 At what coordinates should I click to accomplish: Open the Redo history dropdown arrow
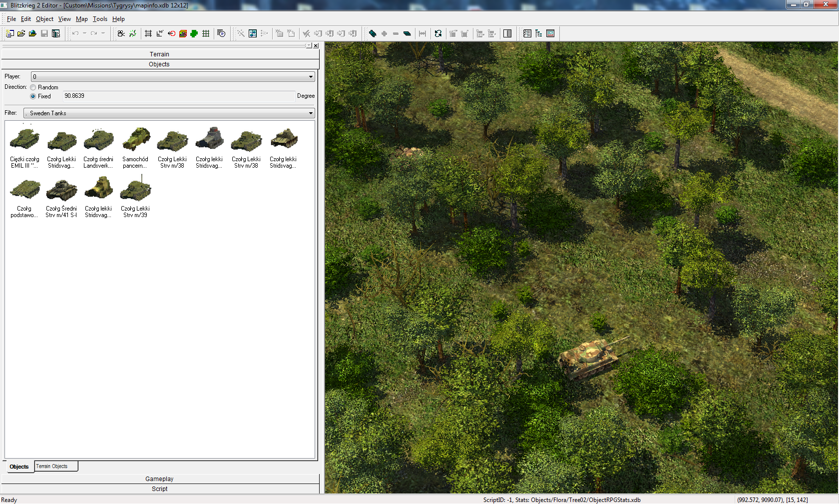(103, 33)
